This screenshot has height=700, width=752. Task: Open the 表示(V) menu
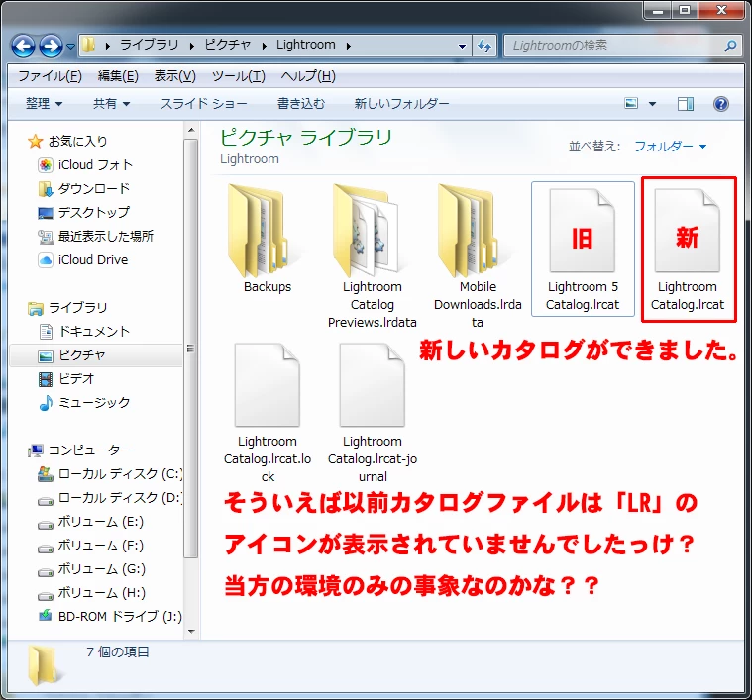pos(174,76)
